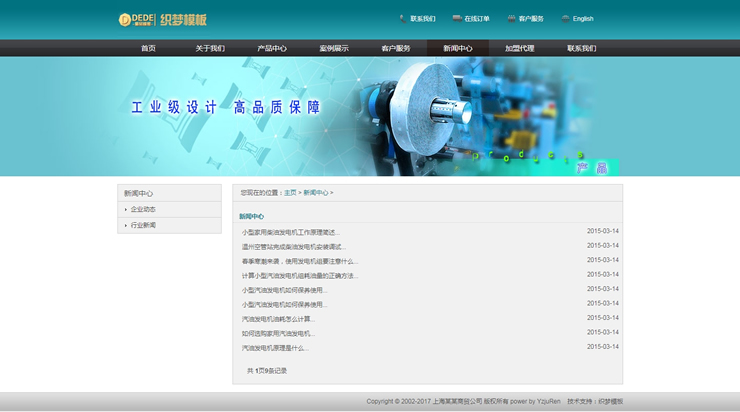
Task: Open the 产品中心 navigation item
Action: [272, 48]
